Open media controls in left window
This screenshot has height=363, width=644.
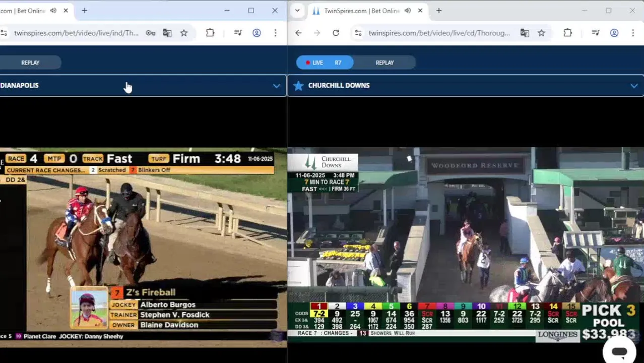click(238, 33)
